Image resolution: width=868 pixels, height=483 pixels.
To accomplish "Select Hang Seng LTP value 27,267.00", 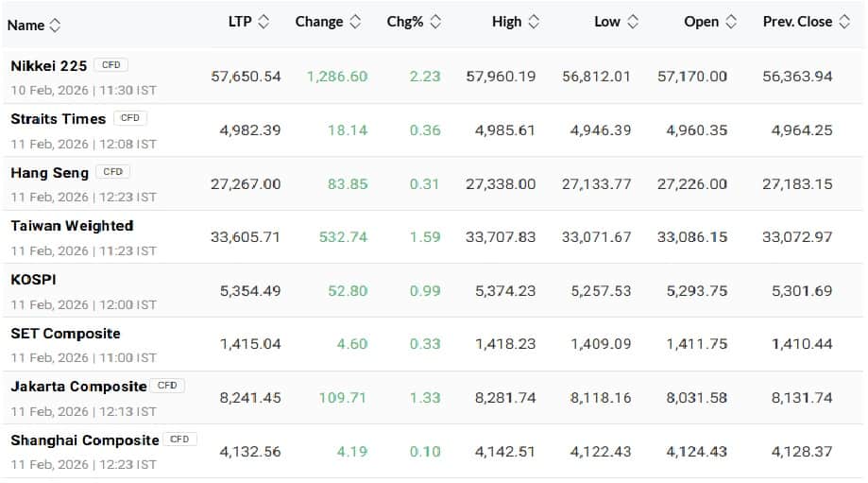I will click(x=246, y=184).
